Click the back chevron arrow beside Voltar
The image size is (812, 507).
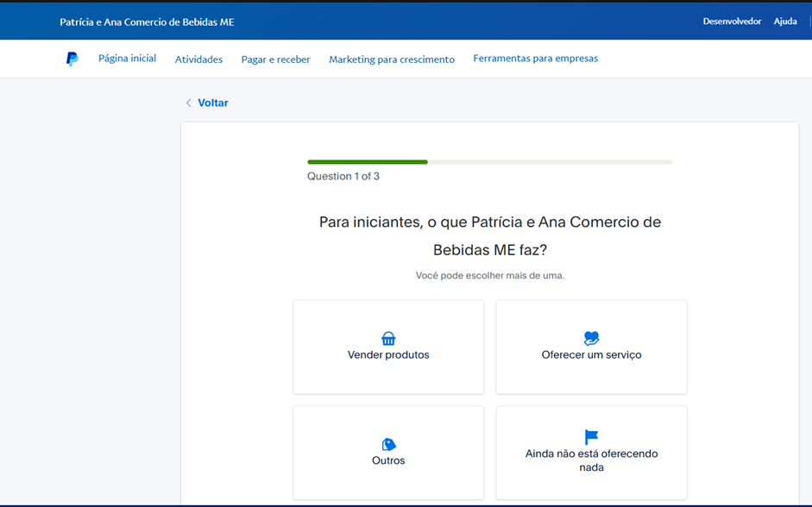coord(188,103)
